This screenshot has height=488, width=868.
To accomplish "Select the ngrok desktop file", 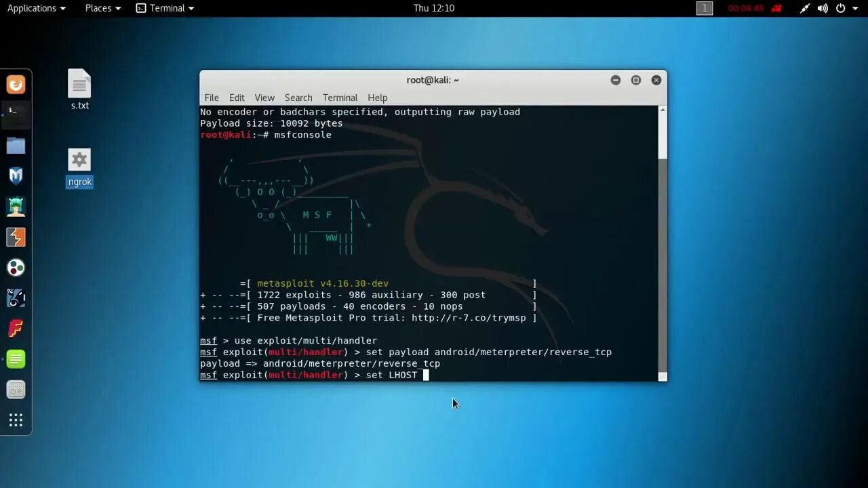I will [x=79, y=168].
